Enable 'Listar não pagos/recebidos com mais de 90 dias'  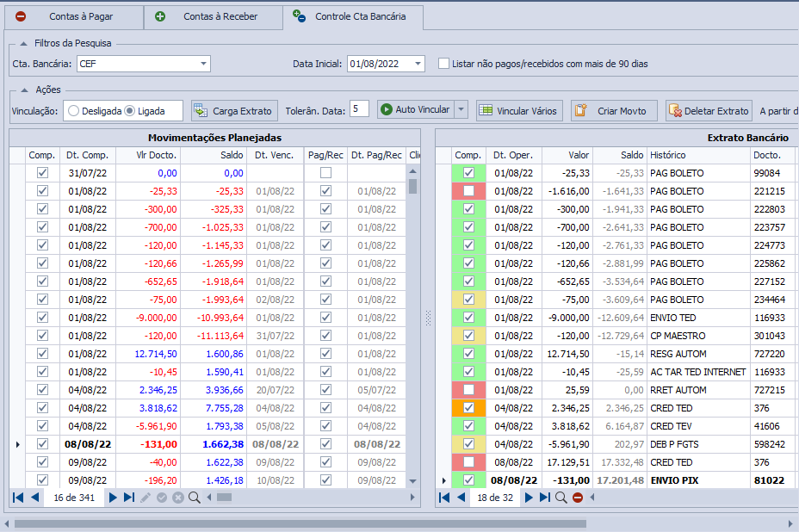click(443, 64)
